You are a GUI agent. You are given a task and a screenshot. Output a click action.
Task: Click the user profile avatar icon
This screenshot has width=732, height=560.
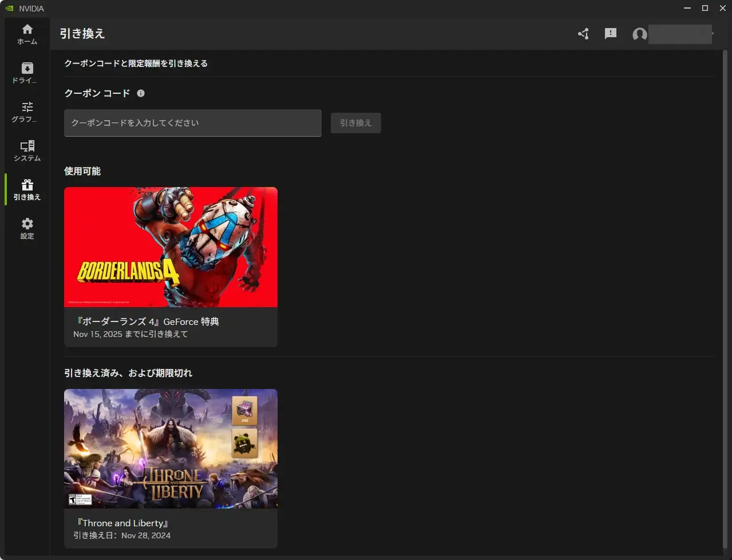click(639, 34)
